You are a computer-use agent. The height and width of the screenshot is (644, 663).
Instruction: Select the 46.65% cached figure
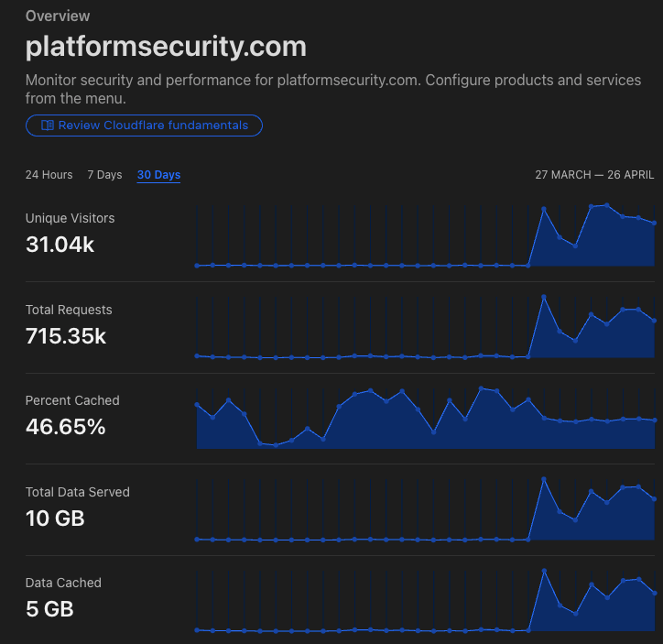[x=65, y=427]
